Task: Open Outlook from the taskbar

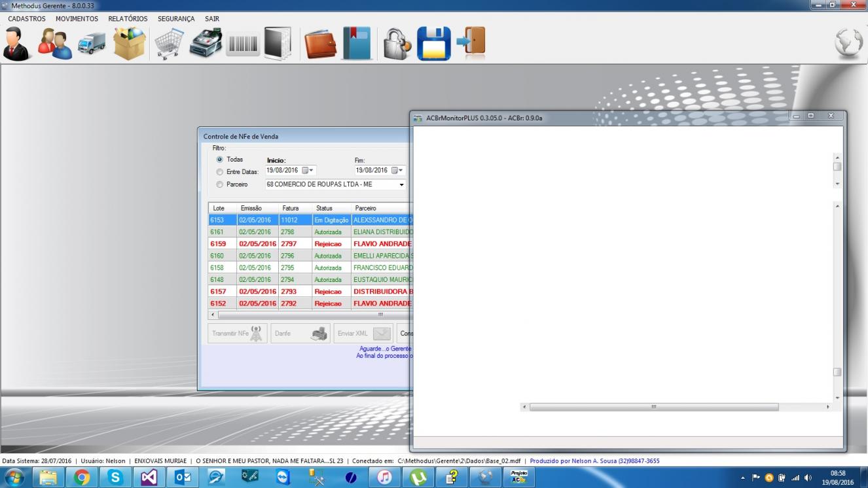Action: (183, 478)
